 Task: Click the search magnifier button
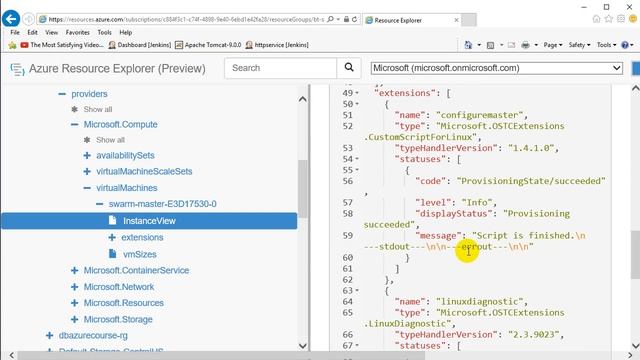click(349, 68)
